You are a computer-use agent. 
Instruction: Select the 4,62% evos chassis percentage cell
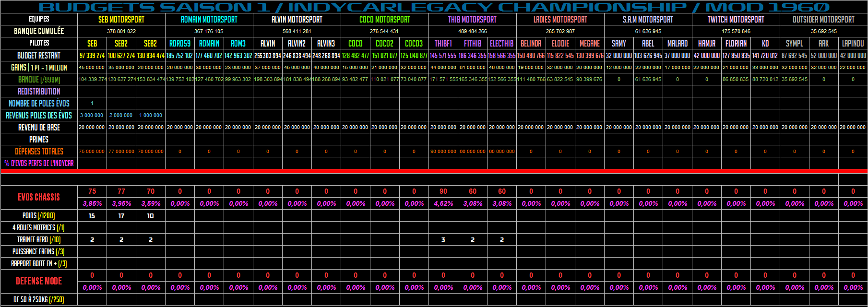click(443, 203)
